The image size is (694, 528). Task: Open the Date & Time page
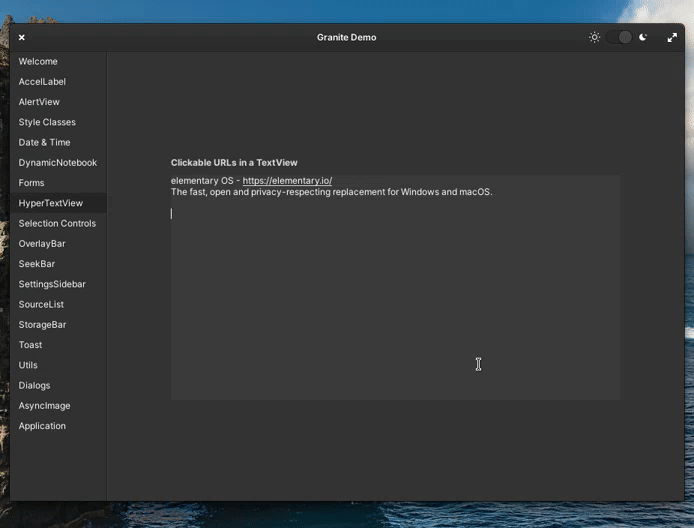(44, 142)
